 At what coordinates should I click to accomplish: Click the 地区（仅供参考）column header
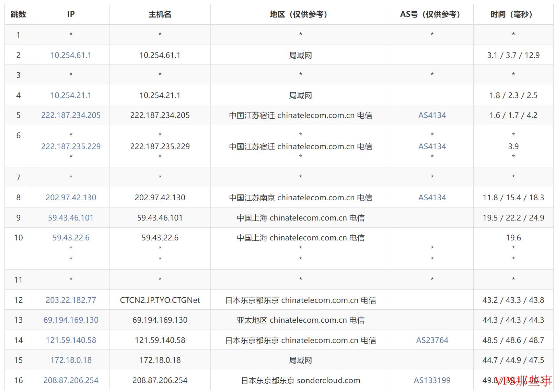pyautogui.click(x=301, y=14)
